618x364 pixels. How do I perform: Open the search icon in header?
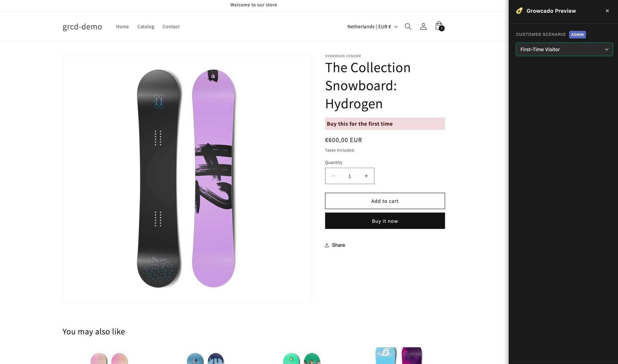(408, 27)
